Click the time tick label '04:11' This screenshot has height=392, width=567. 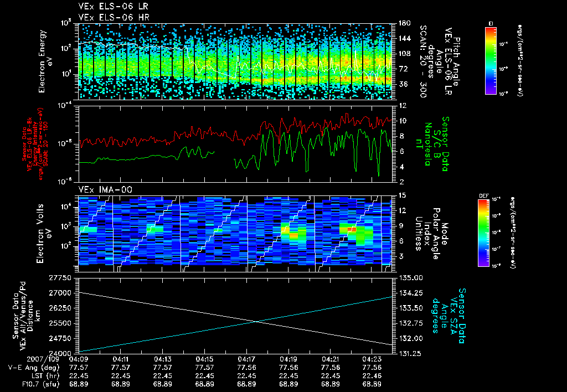[120, 359]
